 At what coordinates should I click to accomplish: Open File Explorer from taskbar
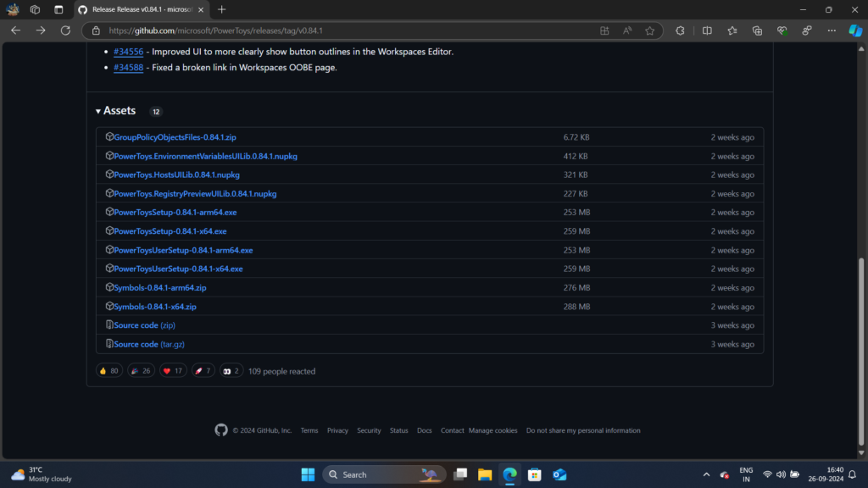(485, 474)
